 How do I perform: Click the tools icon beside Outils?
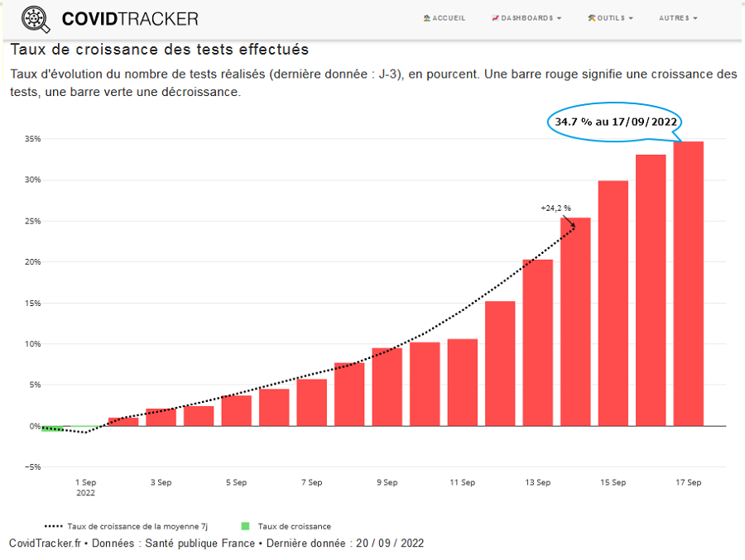click(591, 18)
